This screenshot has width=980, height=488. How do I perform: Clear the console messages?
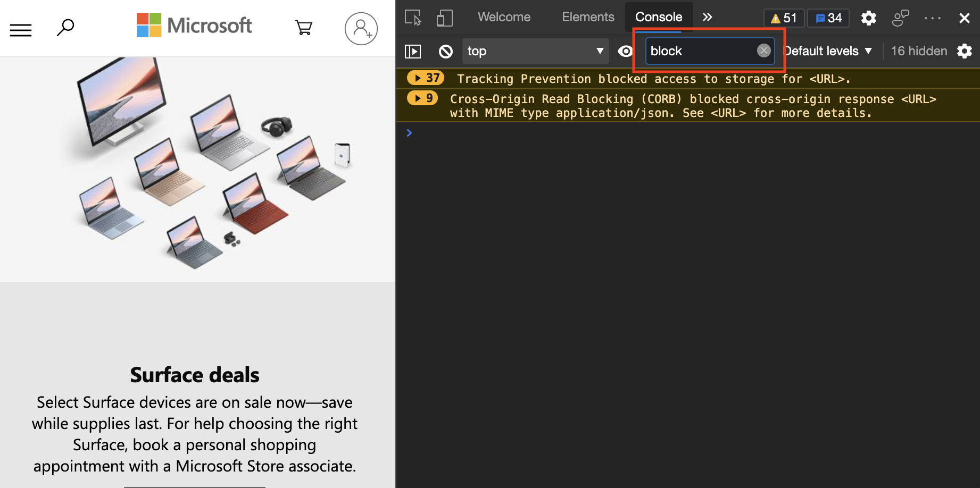(x=446, y=51)
